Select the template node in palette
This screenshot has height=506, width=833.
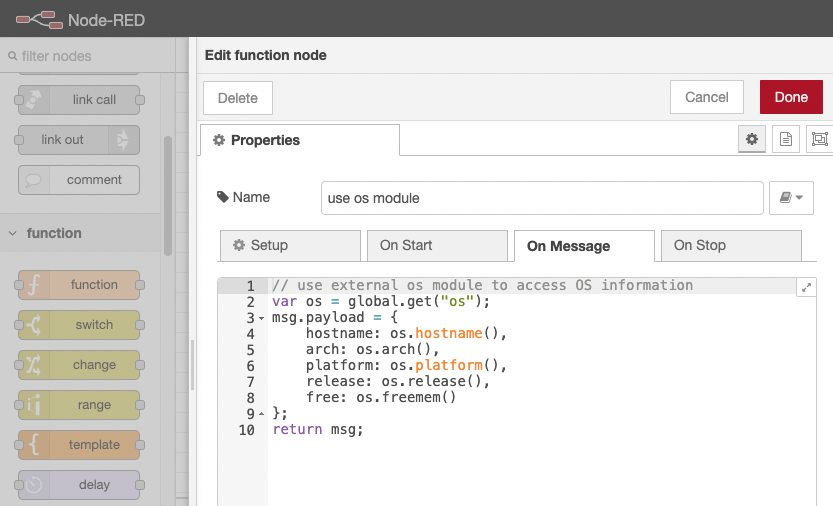(x=79, y=445)
